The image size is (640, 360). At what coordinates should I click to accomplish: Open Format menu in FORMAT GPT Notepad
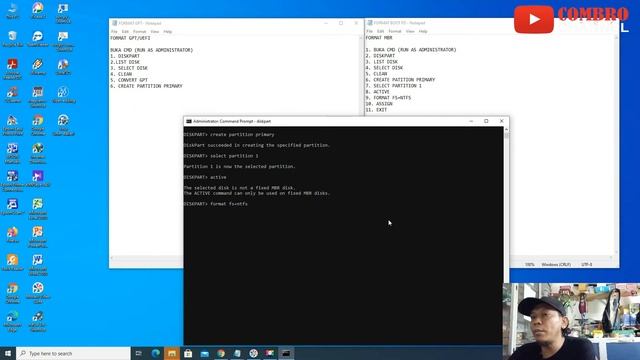click(x=139, y=31)
